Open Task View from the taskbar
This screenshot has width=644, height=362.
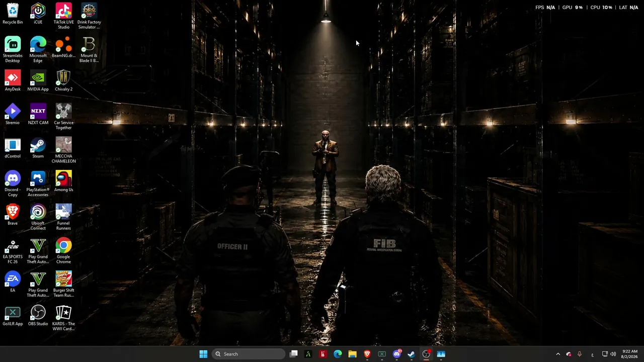294,354
